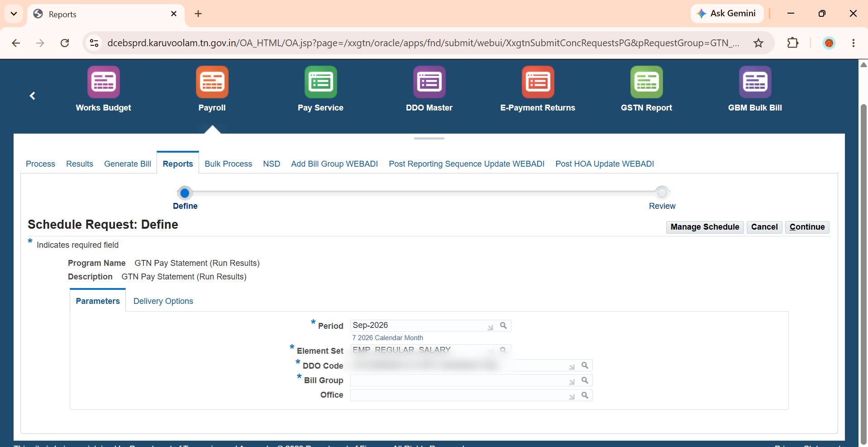868x447 pixels.
Task: Open the DDO Master module icon
Action: point(429,82)
